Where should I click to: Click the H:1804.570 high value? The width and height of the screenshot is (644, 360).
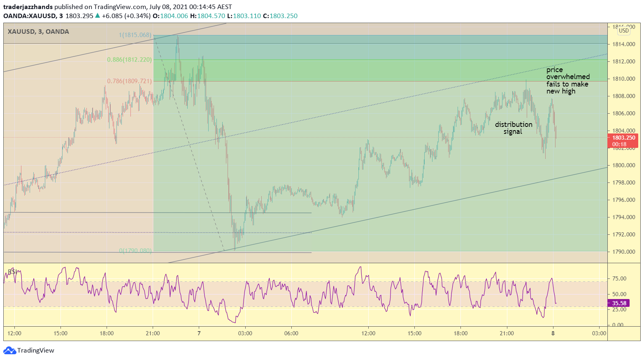tap(208, 16)
